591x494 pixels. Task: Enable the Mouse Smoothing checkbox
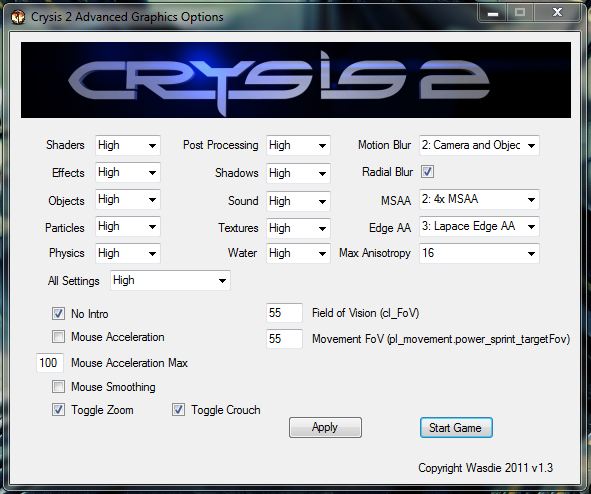point(58,387)
